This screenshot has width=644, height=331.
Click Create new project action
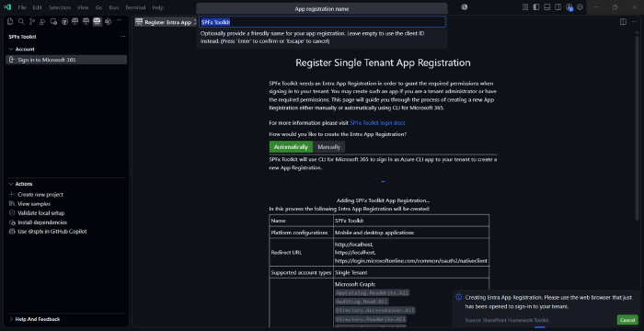coord(40,194)
